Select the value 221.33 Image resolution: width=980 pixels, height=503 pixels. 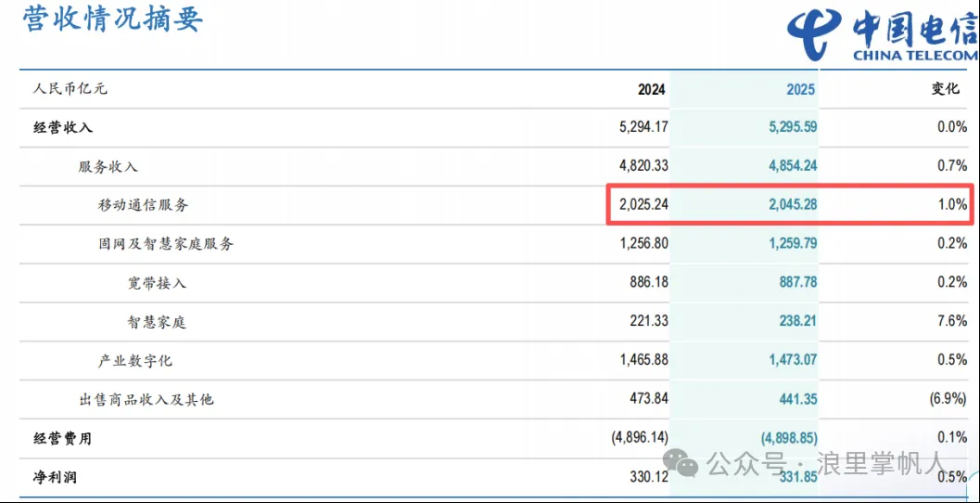[x=649, y=321]
